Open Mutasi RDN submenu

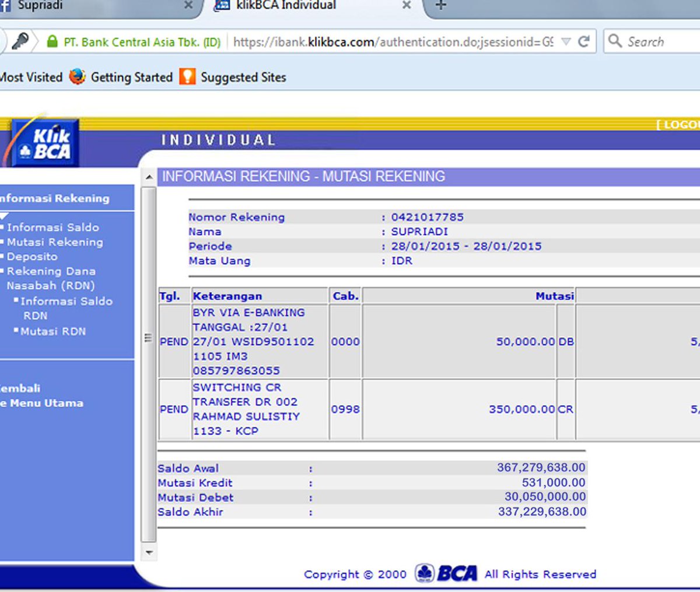click(53, 331)
